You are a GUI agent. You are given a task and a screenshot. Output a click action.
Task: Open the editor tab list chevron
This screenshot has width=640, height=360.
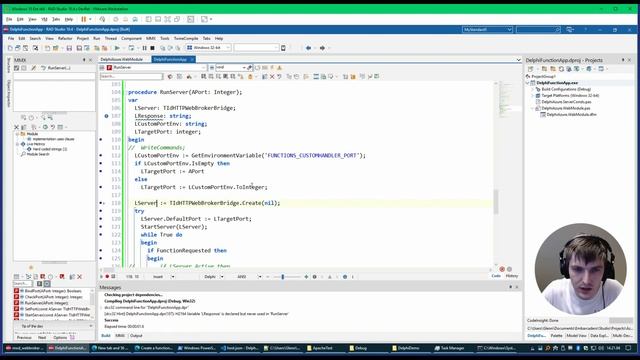518,60
